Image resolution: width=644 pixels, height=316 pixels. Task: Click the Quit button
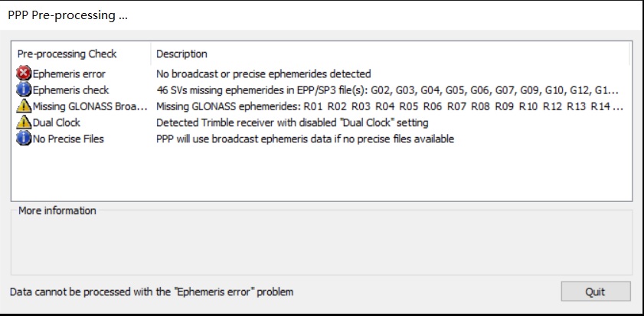(x=596, y=292)
